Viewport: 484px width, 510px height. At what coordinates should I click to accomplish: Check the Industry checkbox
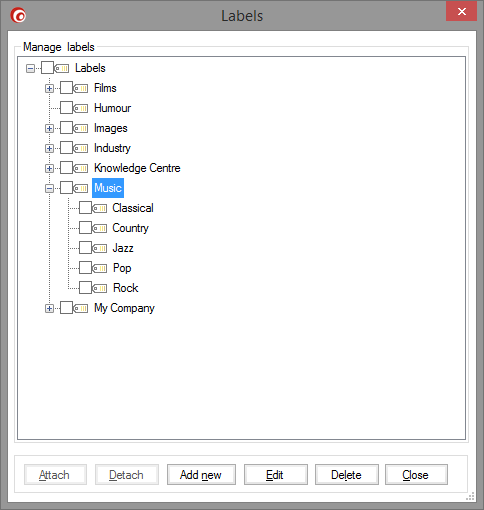pyautogui.click(x=66, y=148)
